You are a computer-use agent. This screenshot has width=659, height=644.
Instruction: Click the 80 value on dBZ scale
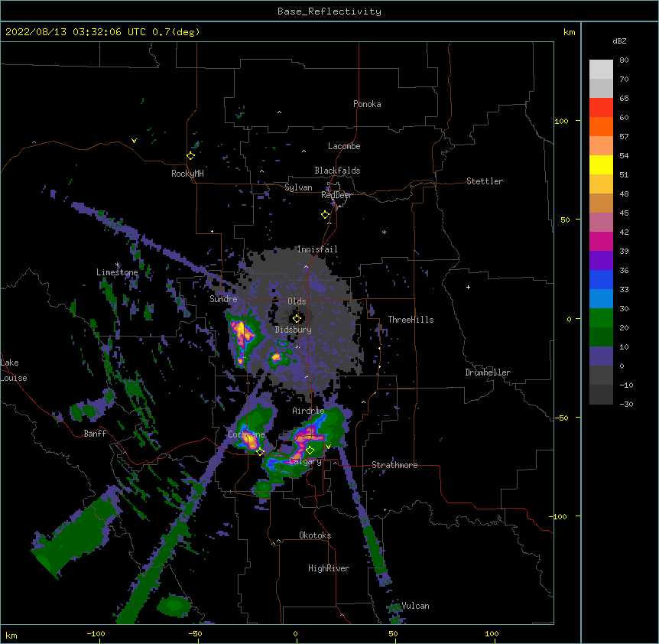(624, 60)
